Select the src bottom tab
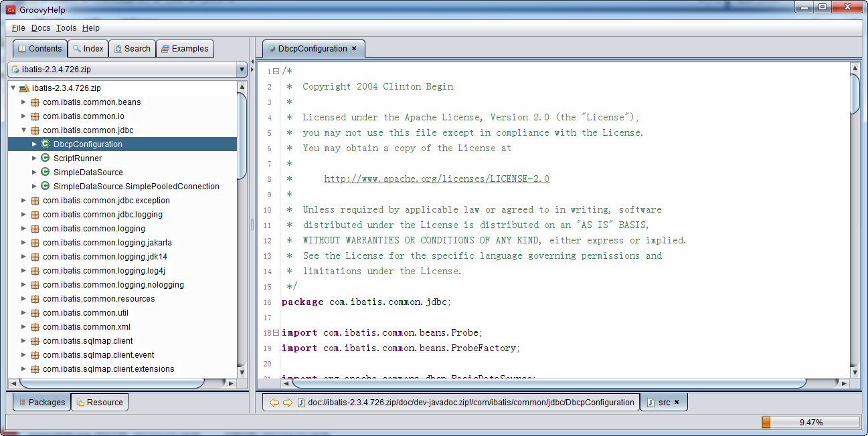The width and height of the screenshot is (868, 436). (x=664, y=403)
